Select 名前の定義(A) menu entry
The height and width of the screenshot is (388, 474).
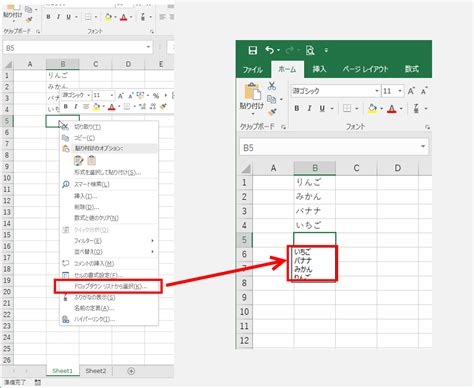click(x=94, y=308)
